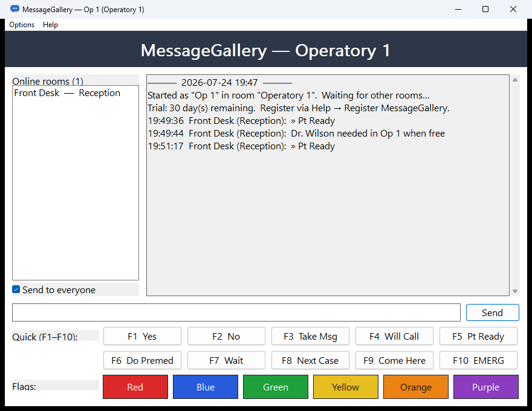Image resolution: width=532 pixels, height=411 pixels.
Task: Click the MessageGallery app icon in title bar
Action: point(15,9)
